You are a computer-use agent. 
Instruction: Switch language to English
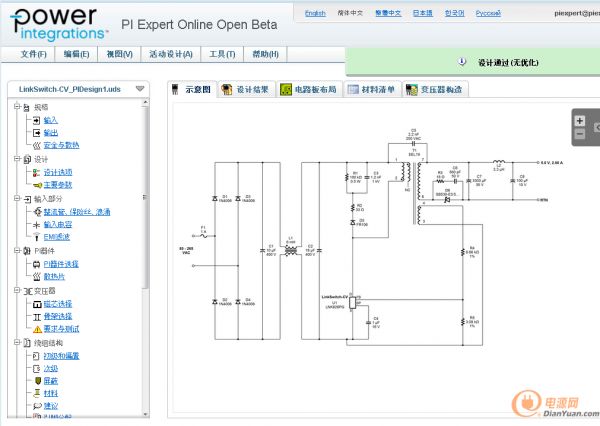tap(315, 13)
